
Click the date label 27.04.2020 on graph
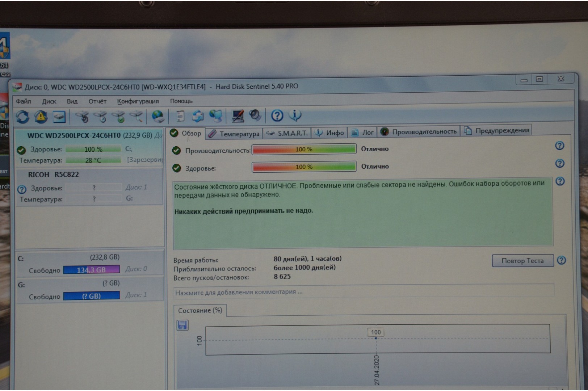(x=377, y=370)
